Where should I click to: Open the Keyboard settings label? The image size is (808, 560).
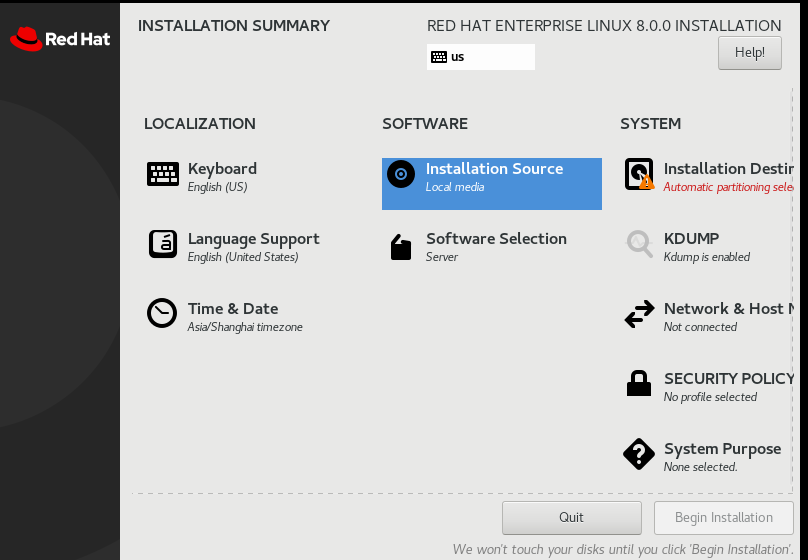click(x=222, y=169)
